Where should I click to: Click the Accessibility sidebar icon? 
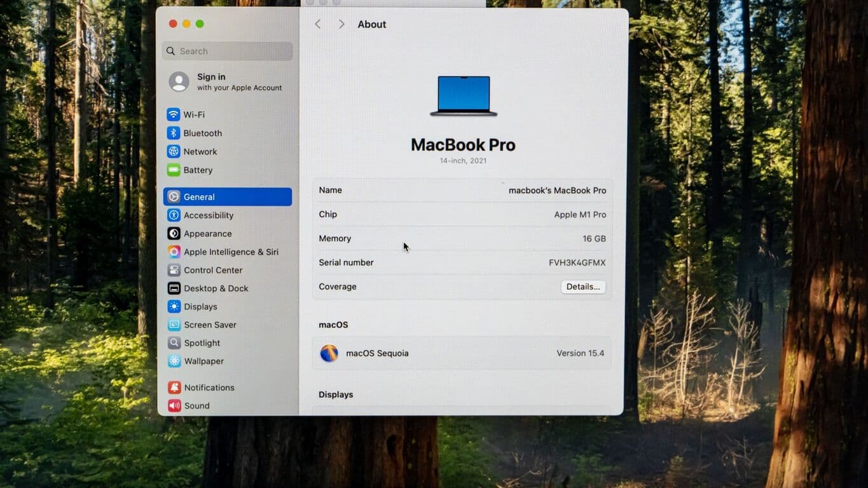[174, 215]
